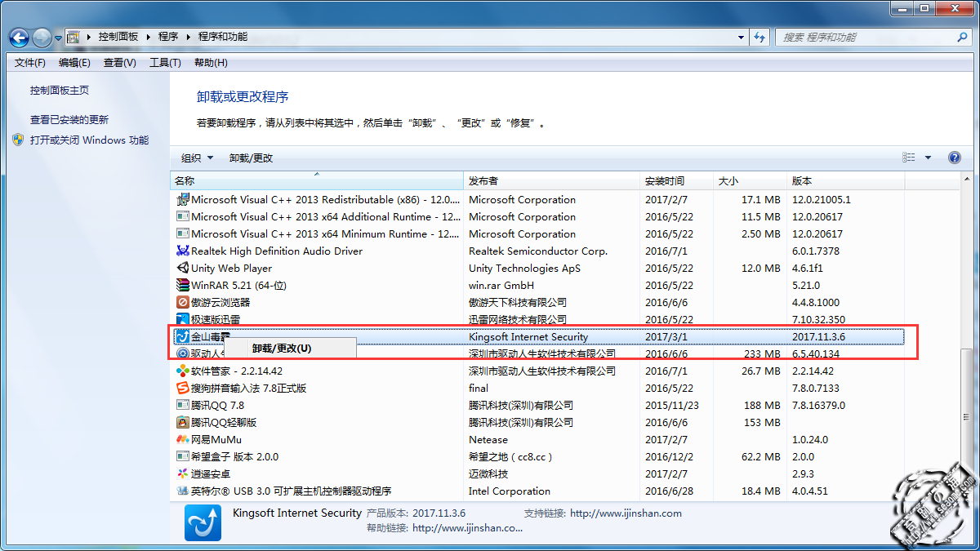Screen dimensions: 980x551
Task: Click Visual C++ 2013 x64 Minimum Runtime icon
Action: pyautogui.click(x=183, y=234)
